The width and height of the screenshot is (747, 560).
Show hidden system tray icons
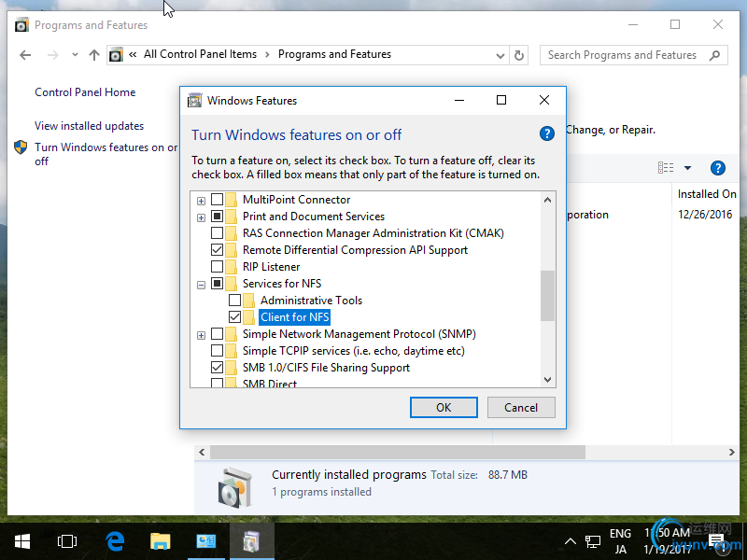click(x=571, y=541)
